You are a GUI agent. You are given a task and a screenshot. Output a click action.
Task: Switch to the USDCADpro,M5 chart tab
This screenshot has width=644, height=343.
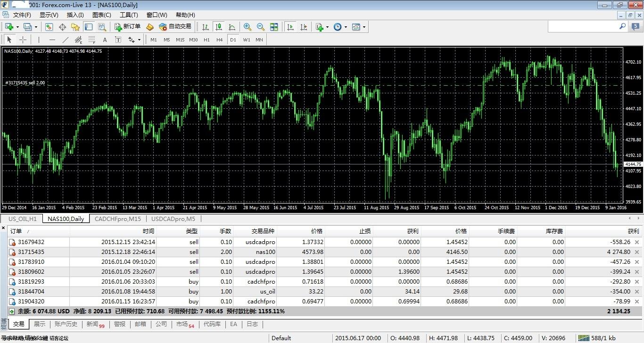(x=173, y=219)
